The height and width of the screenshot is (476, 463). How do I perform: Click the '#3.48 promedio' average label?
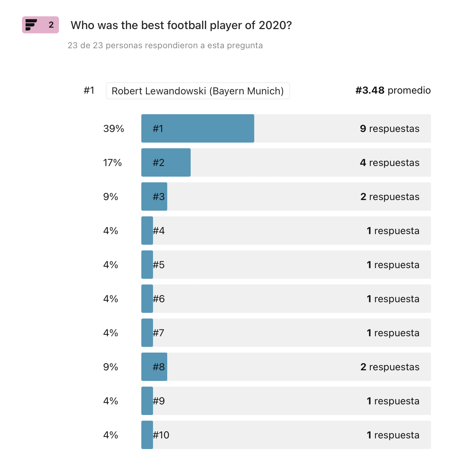pos(393,90)
